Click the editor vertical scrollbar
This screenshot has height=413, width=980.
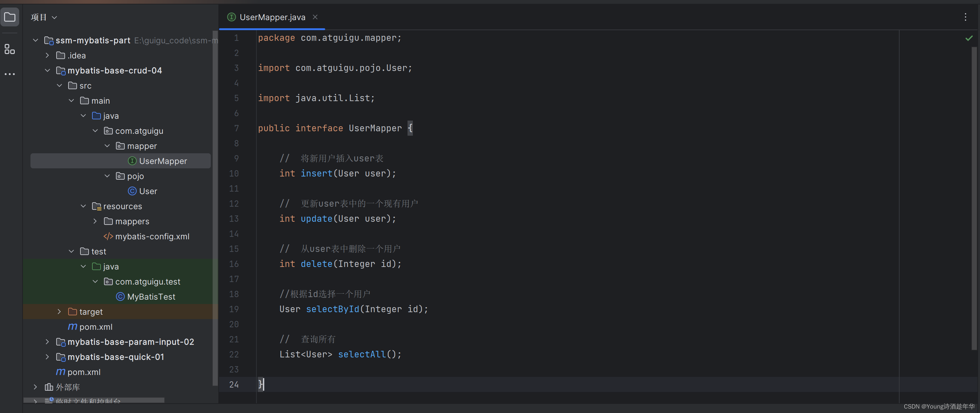pos(974,198)
